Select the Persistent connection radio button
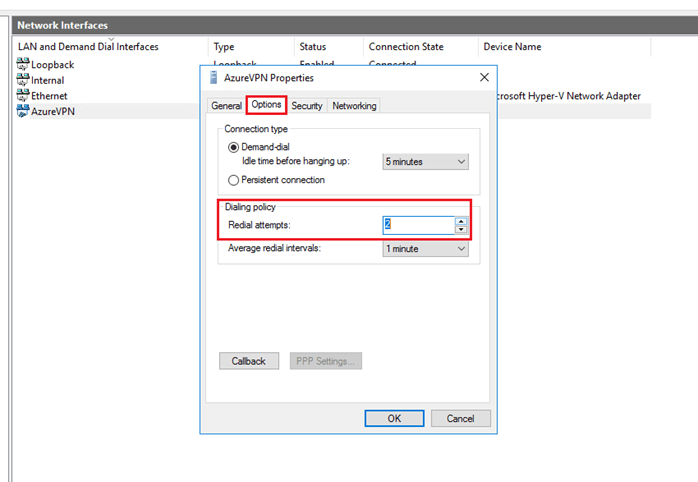The height and width of the screenshot is (482, 698). click(x=233, y=180)
